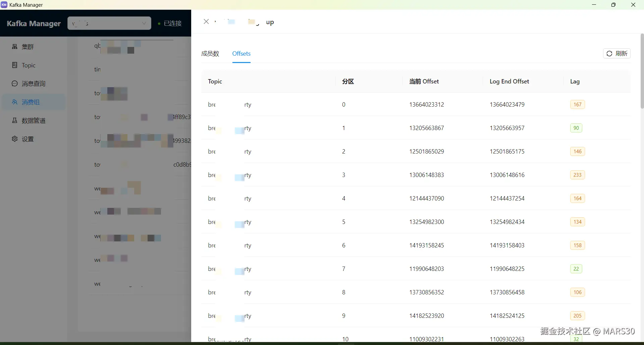
Task: Click log end offset 12144437254
Action: pos(507,198)
